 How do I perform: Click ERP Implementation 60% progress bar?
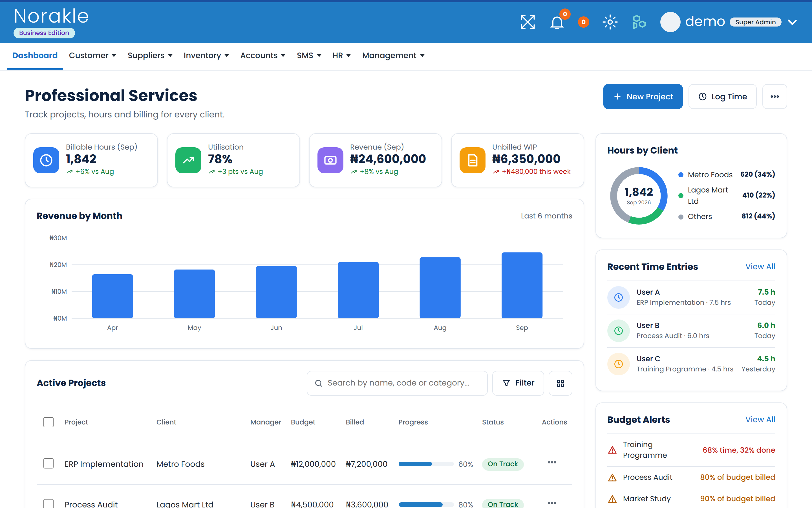pyautogui.click(x=426, y=464)
